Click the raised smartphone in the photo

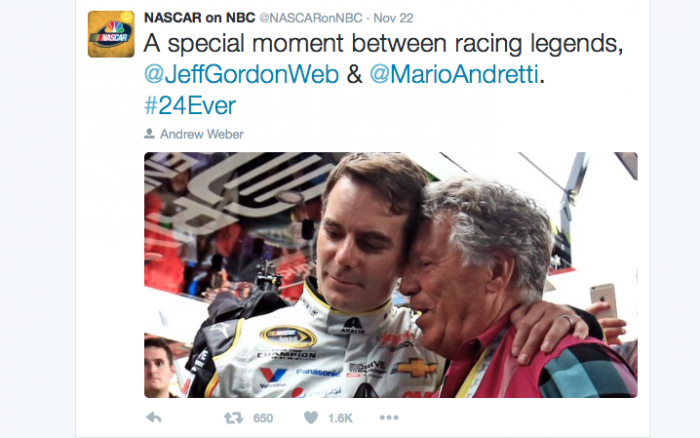[x=604, y=301]
